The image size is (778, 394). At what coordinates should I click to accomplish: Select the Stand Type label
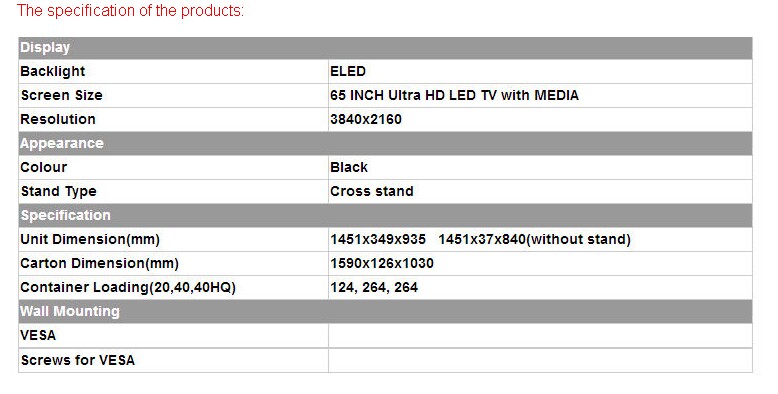59,192
